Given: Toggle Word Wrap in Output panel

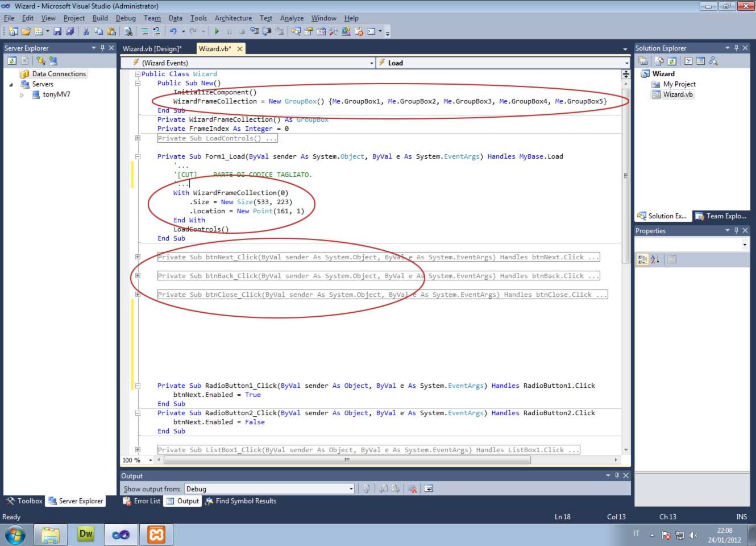Looking at the screenshot, I should pos(429,489).
